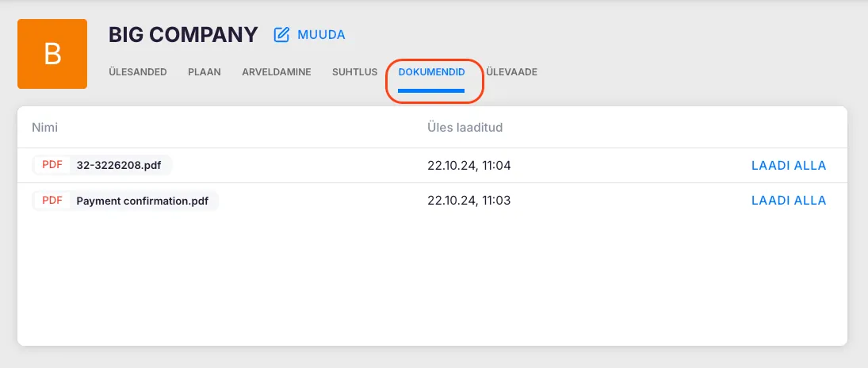The height and width of the screenshot is (368, 868).
Task: Click the pencil edit icon beside MUUDA
Action: (281, 35)
